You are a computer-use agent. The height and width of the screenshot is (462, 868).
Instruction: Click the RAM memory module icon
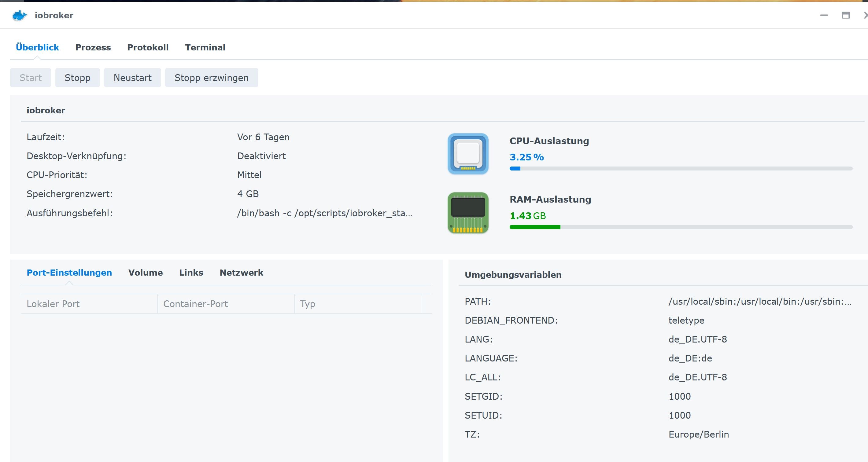click(468, 213)
